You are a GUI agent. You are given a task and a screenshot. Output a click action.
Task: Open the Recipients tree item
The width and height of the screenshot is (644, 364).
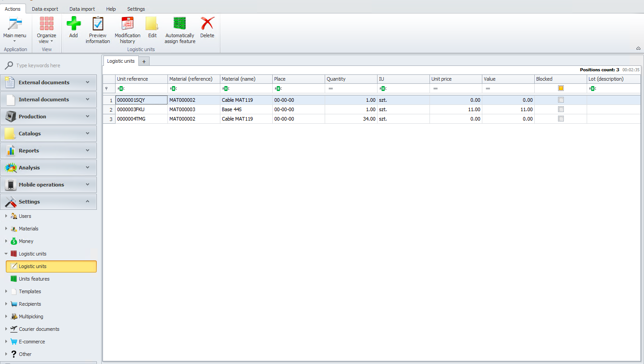tap(30, 304)
